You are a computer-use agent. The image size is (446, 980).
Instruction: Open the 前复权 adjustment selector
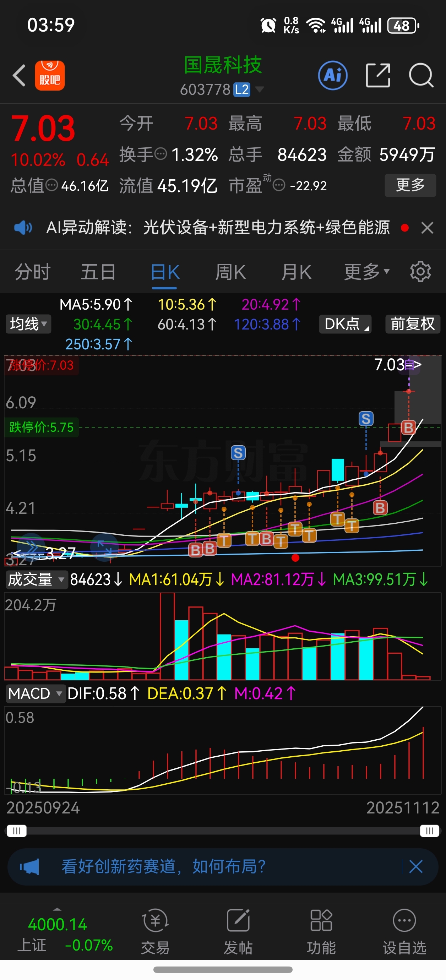(413, 324)
